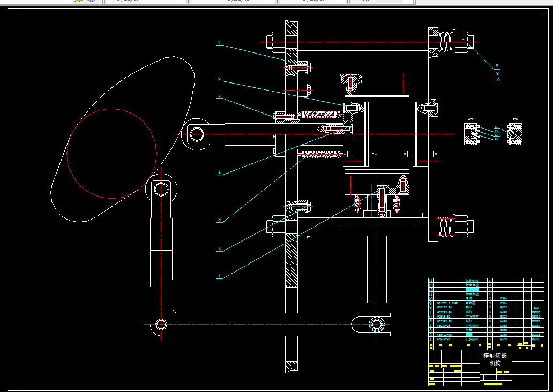The image size is (553, 392).
Task: Select callout number 3 on the drawing
Action: coord(219,219)
